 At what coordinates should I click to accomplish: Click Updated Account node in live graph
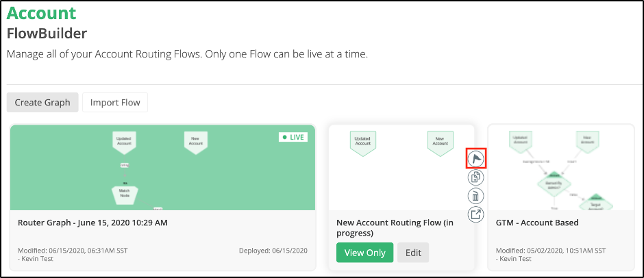click(x=123, y=142)
